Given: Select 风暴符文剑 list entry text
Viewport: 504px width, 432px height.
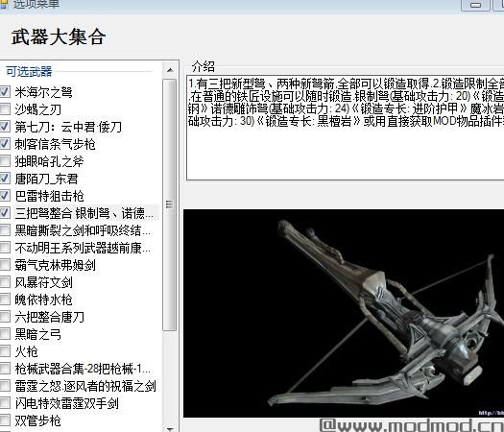Looking at the screenshot, I should click(x=44, y=282).
